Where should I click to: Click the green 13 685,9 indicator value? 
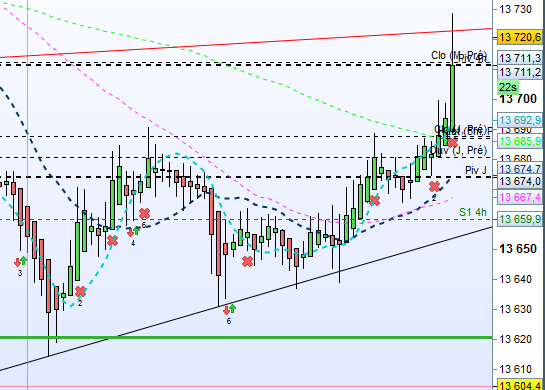(x=520, y=141)
